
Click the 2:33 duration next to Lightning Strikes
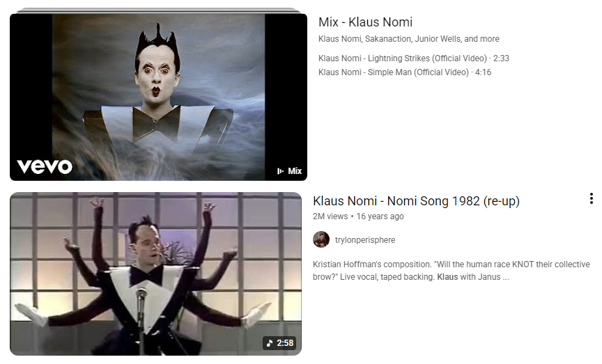pos(501,58)
